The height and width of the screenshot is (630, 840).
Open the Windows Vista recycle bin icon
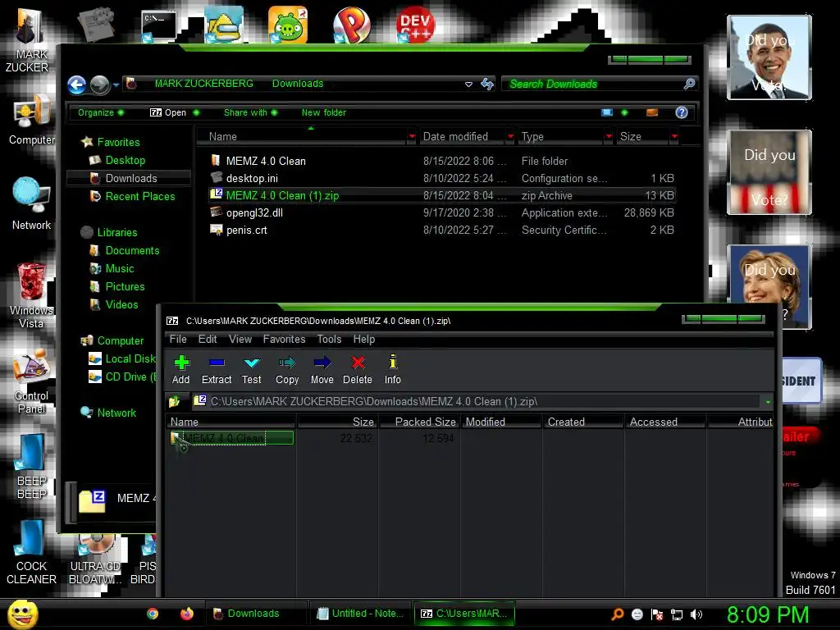pos(32,295)
